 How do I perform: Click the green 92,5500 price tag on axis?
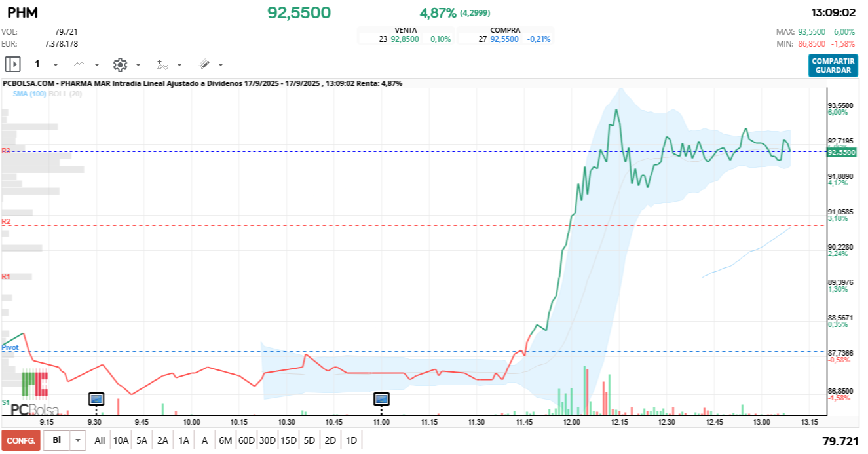[842, 151]
